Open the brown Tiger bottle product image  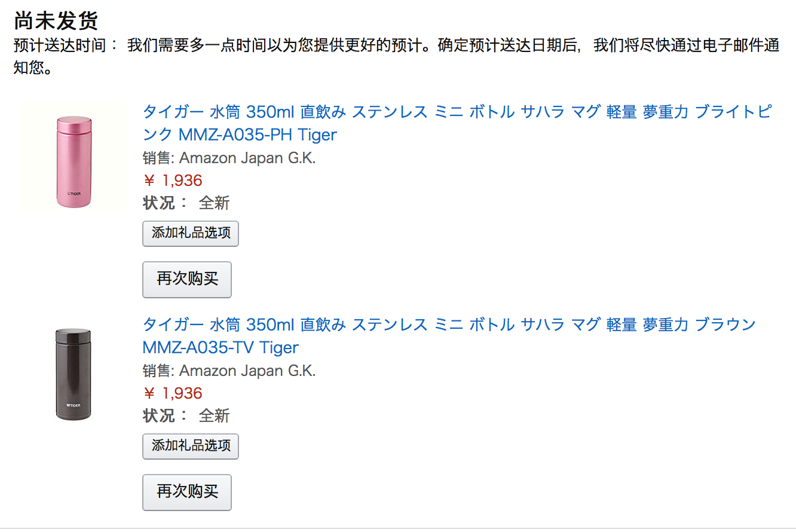[x=74, y=374]
